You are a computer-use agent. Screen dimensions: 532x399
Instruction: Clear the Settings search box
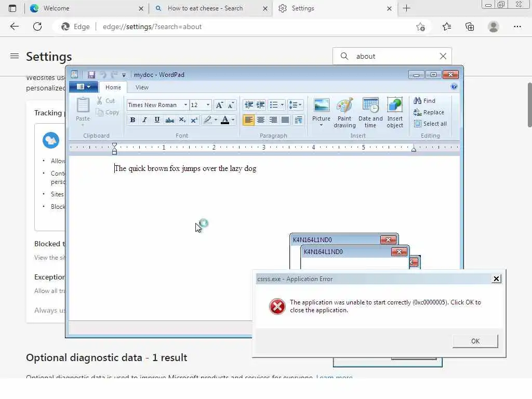pos(443,56)
